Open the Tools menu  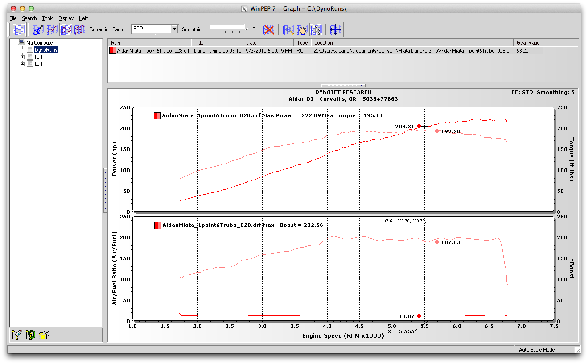[48, 18]
